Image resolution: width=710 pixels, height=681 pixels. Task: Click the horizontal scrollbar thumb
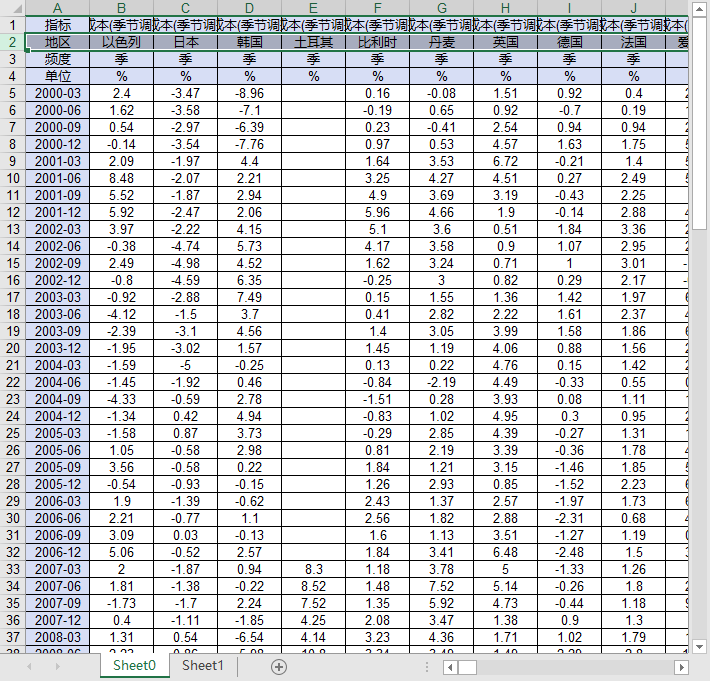(x=467, y=667)
